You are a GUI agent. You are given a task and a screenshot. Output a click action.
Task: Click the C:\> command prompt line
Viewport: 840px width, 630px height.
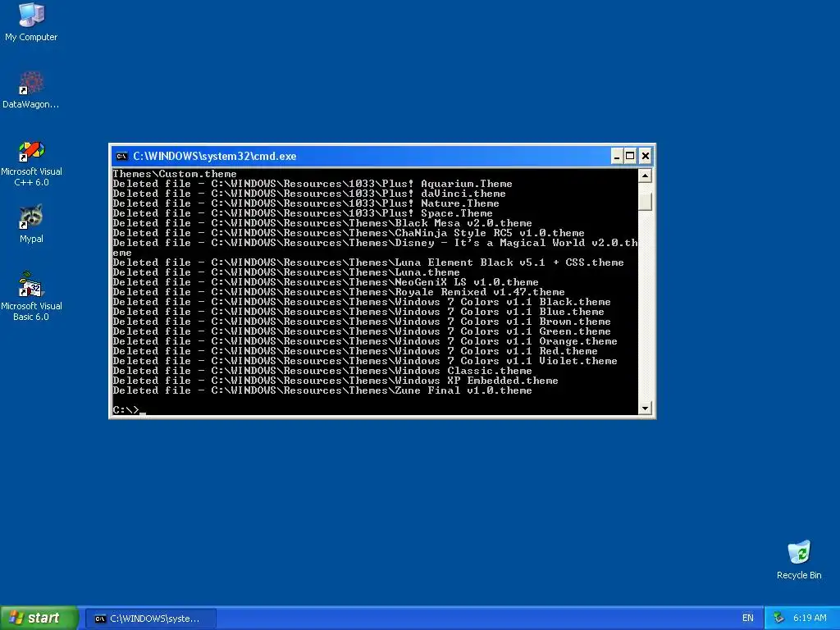point(129,410)
